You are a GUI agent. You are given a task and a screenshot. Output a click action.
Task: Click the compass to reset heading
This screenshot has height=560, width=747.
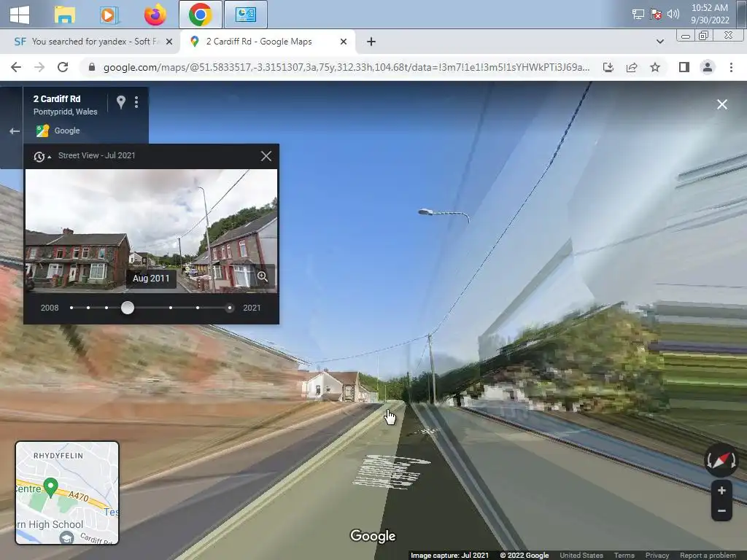tap(721, 459)
